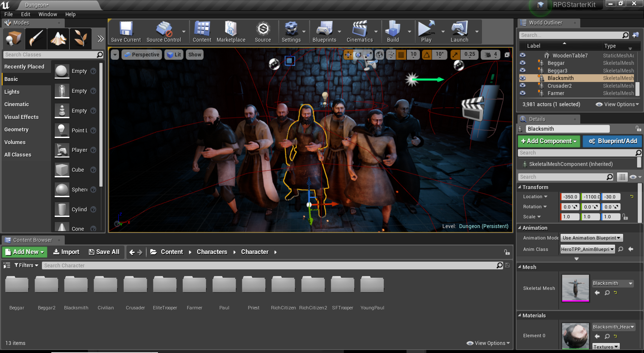
Task: Click the Blacksmith_Head material thumbnail
Action: [x=575, y=336]
